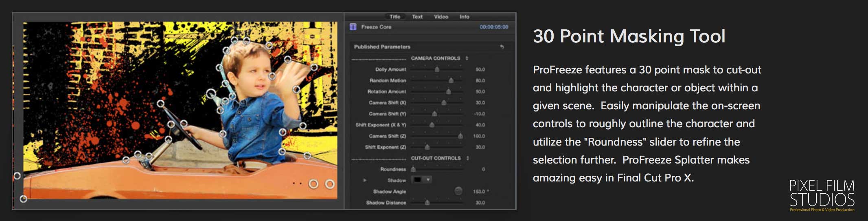Screen dimensions: 868x221
Task: Click the CUT-OUT CONTROLS label
Action: pyautogui.click(x=436, y=158)
